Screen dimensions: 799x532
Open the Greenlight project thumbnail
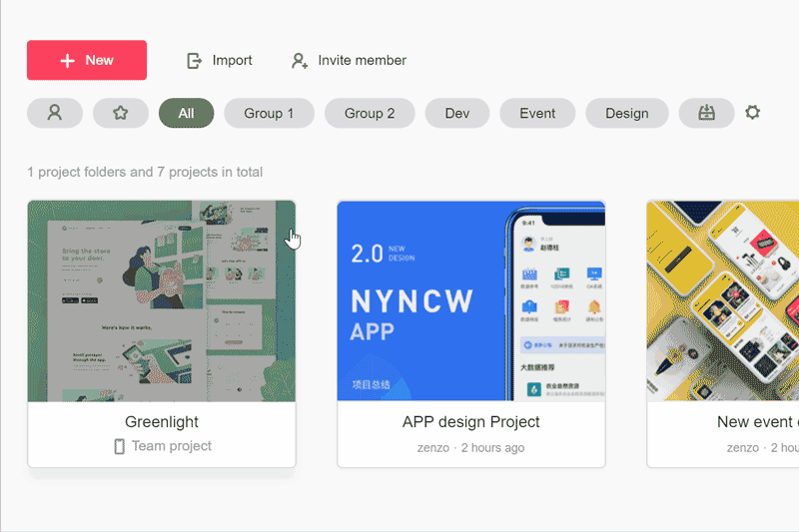point(162,300)
